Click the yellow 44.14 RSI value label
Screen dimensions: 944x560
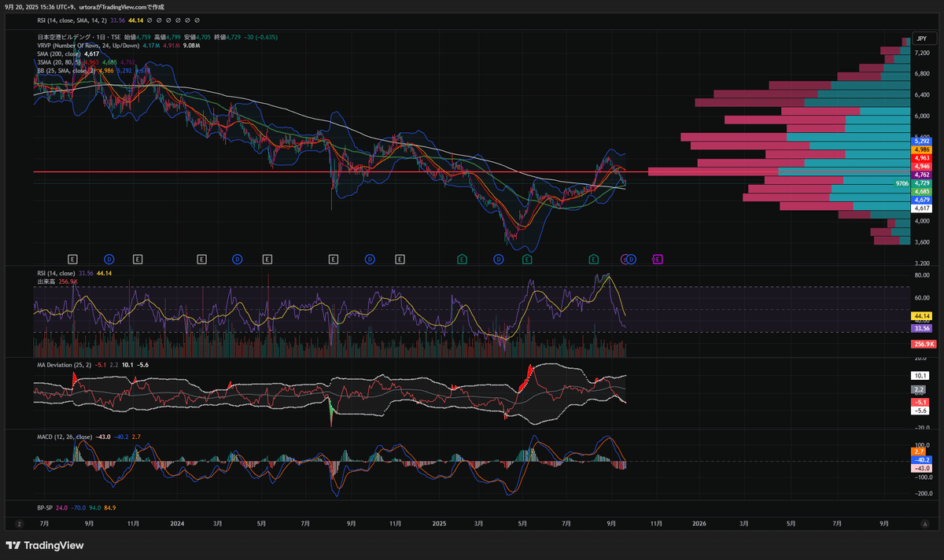(x=922, y=315)
